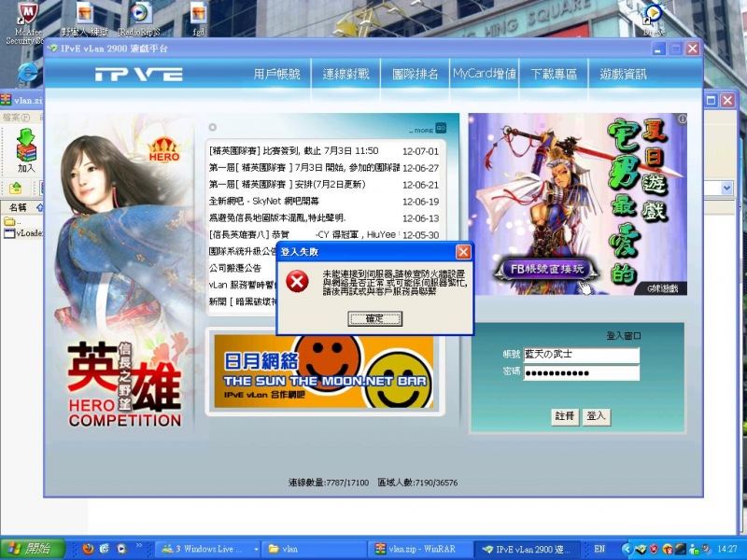Screen dimensions: 747x560
Task: Click the 名稱 column header in WinRAR
Action: click(18, 207)
